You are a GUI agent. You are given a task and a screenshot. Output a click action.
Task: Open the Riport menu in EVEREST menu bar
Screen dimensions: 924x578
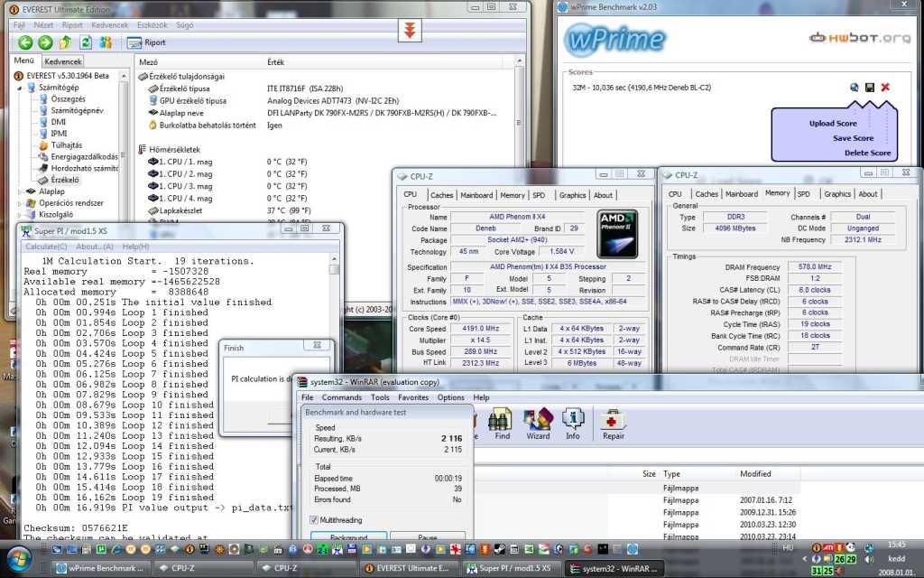(72, 25)
